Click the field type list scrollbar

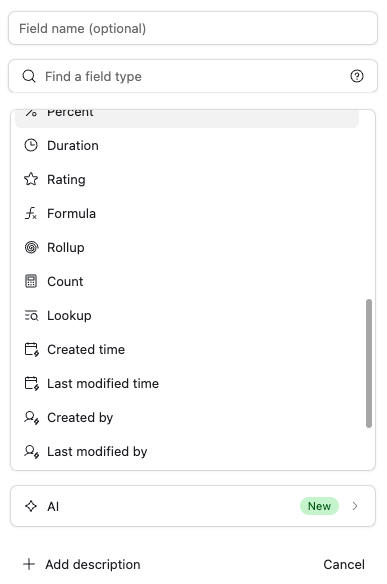(369, 363)
